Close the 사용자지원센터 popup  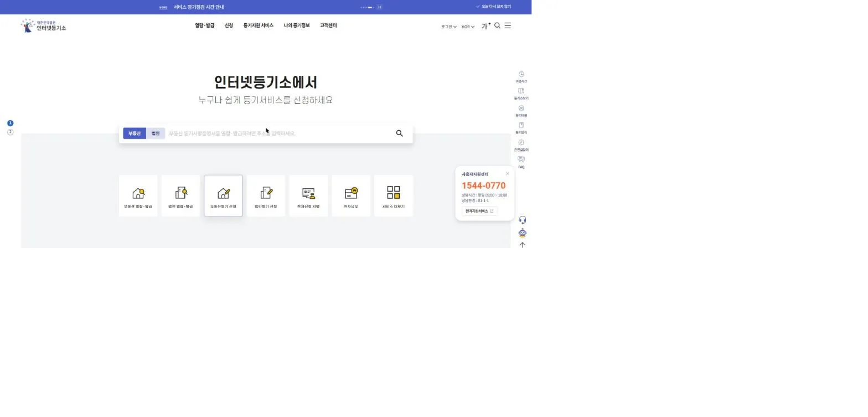tap(508, 173)
